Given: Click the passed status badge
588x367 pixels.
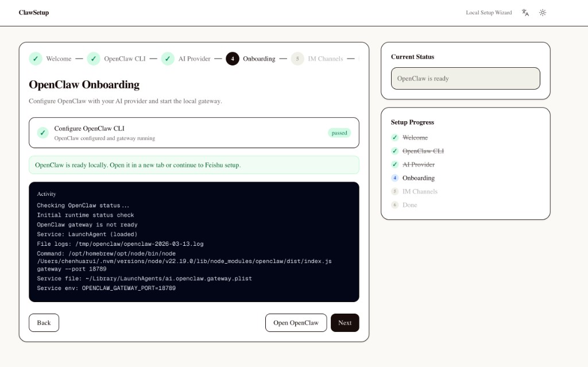Looking at the screenshot, I should click(339, 133).
